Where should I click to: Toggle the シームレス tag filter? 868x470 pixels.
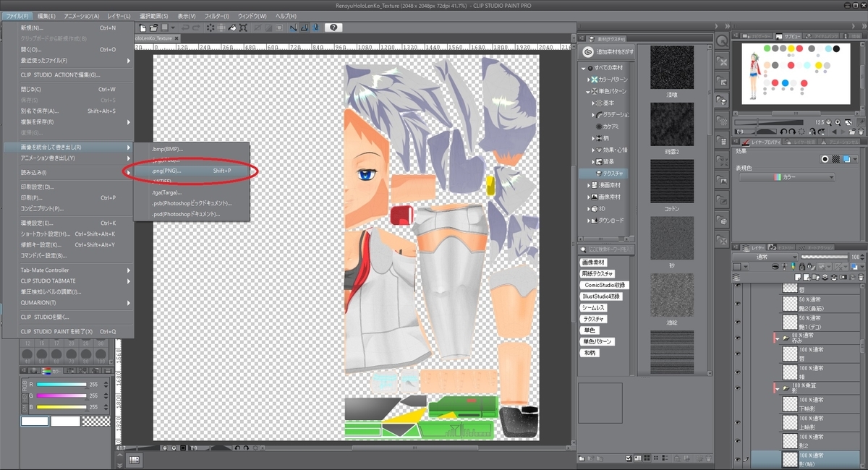[594, 307]
